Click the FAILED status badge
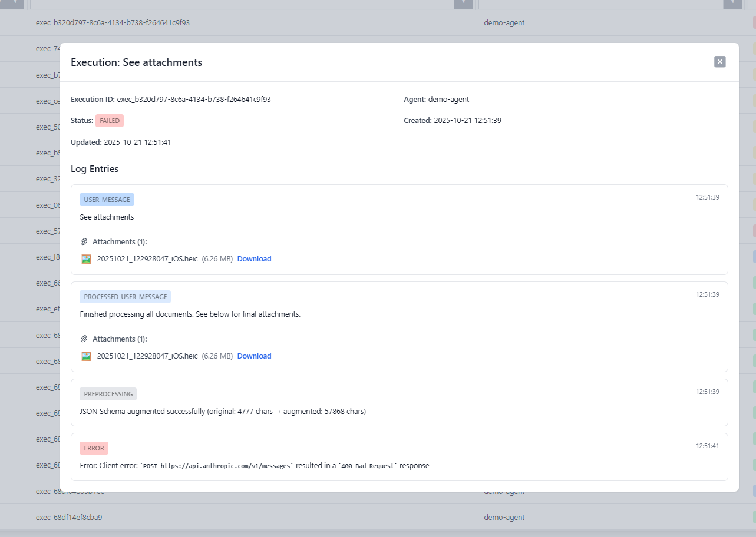This screenshot has width=756, height=537. [110, 121]
